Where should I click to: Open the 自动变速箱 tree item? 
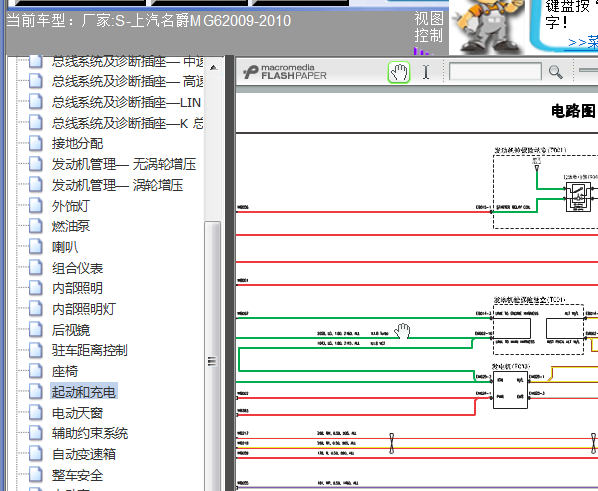[84, 454]
